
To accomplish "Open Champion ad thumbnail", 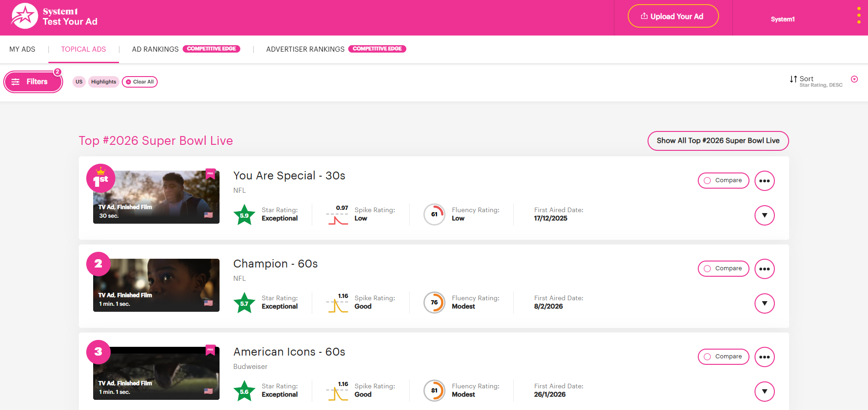I will (156, 285).
